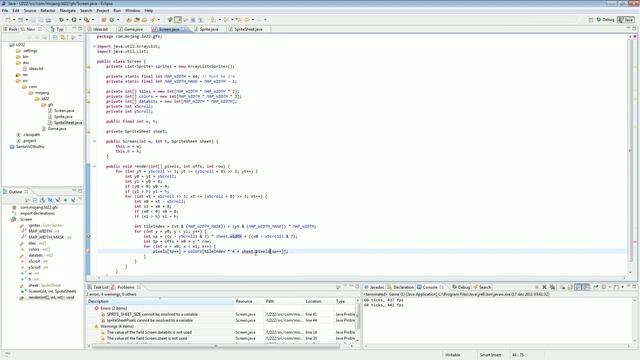The image size is (640, 360).
Task: Click Collapse All in Navigator toolbar
Action: [55, 37]
